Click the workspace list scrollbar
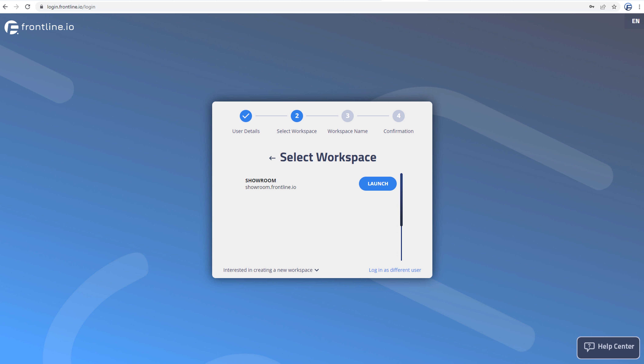This screenshot has width=644, height=364. pyautogui.click(x=401, y=200)
